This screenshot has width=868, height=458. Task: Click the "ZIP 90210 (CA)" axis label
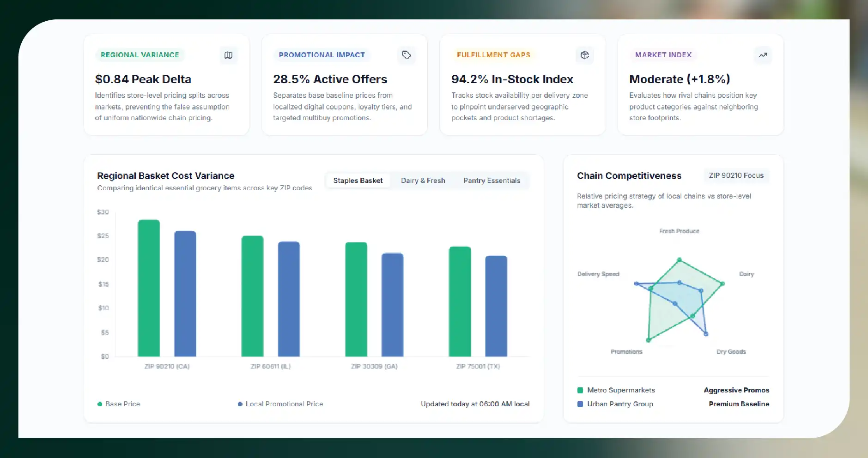167,366
